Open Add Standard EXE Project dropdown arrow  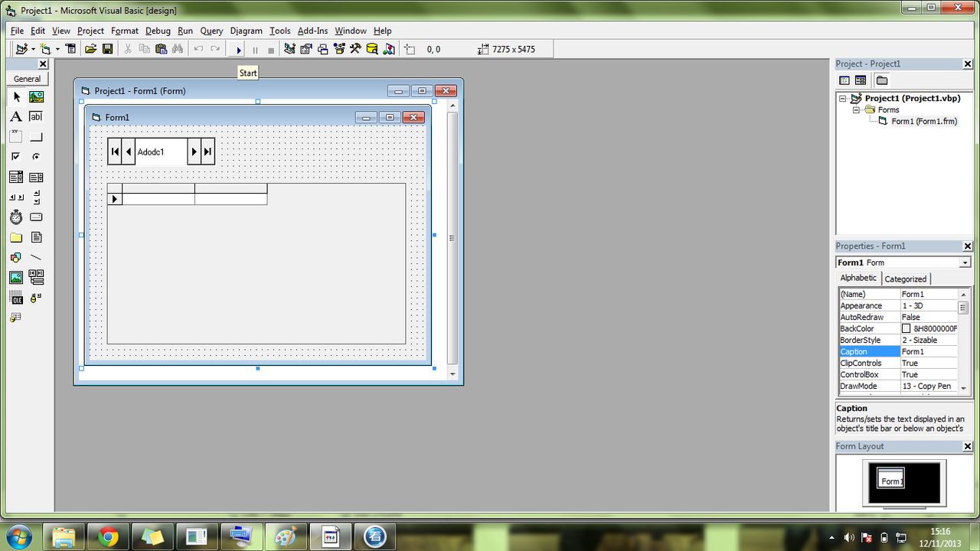(x=33, y=49)
